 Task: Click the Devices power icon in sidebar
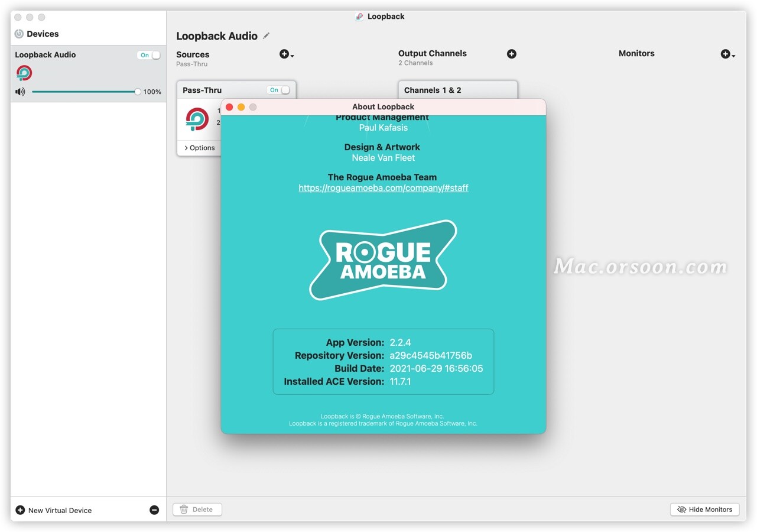pos(19,34)
